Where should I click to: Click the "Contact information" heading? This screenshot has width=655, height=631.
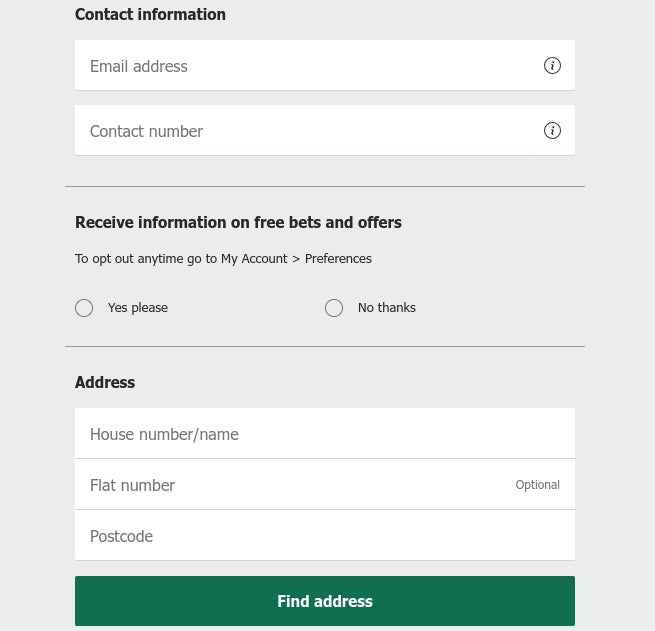150,15
